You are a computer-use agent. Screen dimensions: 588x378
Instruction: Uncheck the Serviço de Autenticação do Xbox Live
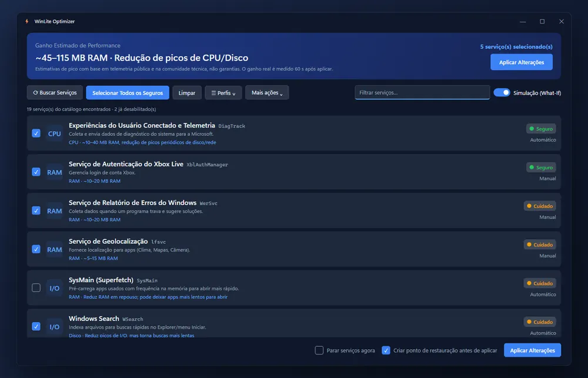[x=36, y=172]
